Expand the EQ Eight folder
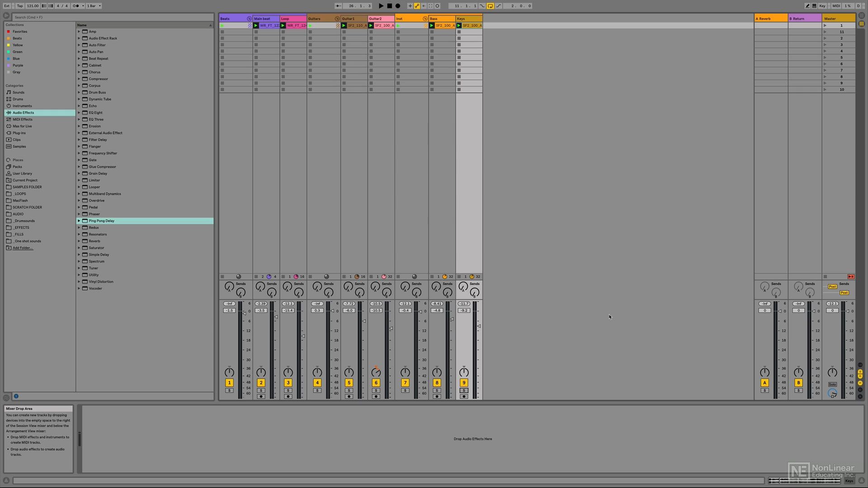 coord(79,113)
